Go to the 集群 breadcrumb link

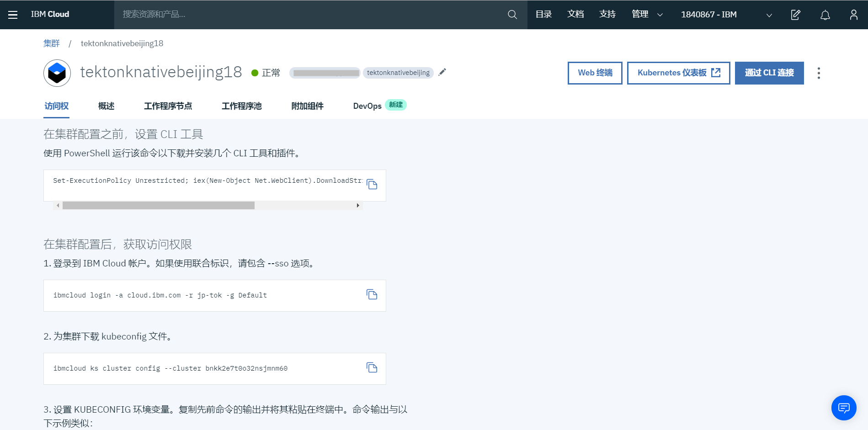tap(51, 43)
